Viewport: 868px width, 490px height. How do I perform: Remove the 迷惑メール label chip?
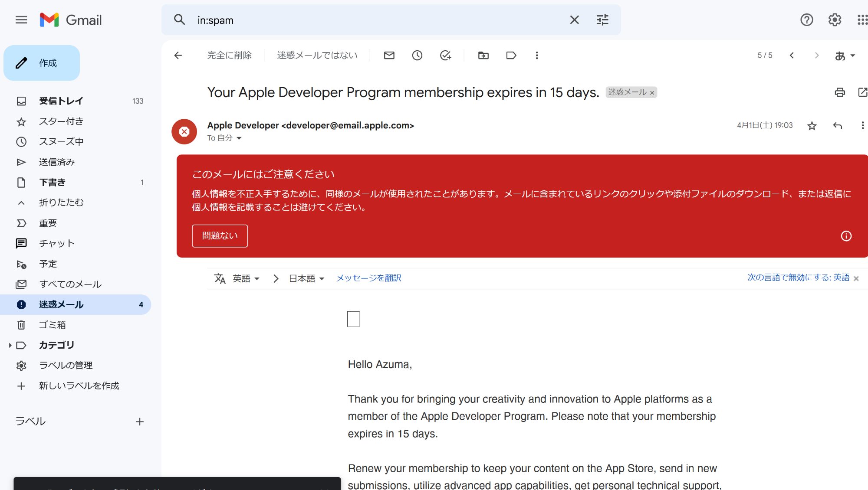(652, 93)
